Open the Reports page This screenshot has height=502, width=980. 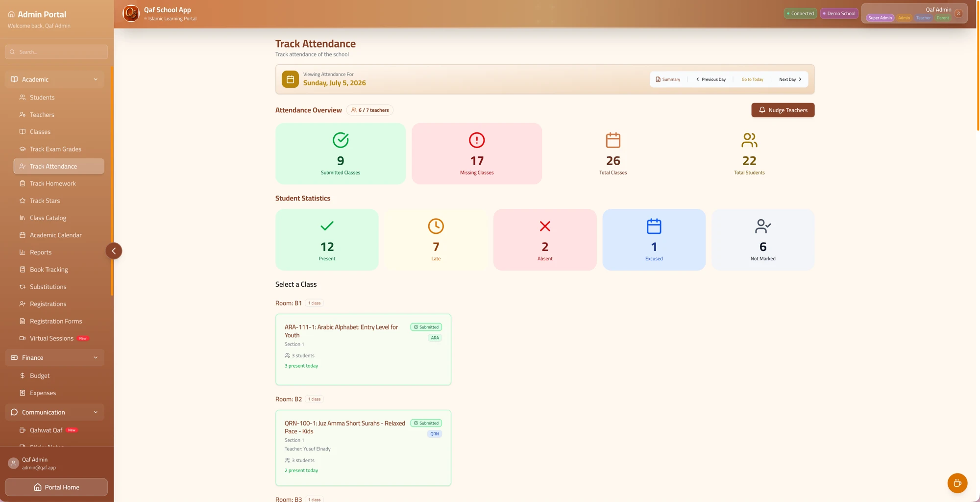click(x=59, y=252)
